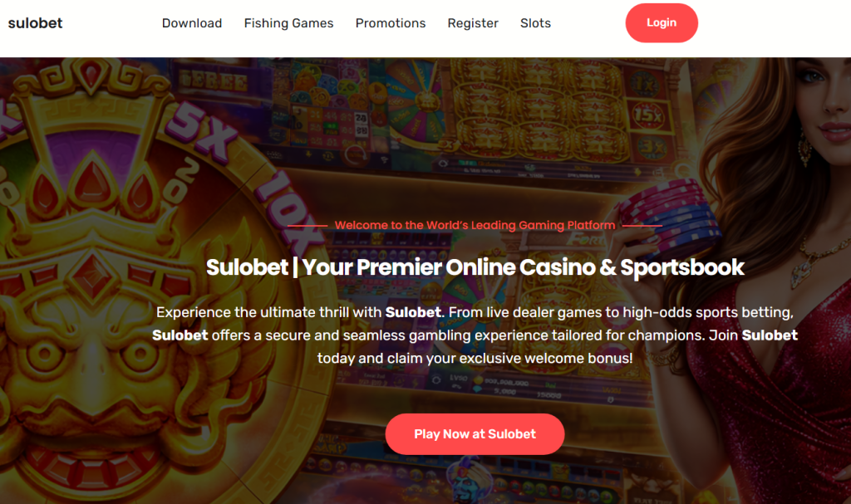Click the Premier Online Casino & Sportsbook headline
This screenshot has width=851, height=504.
[475, 267]
